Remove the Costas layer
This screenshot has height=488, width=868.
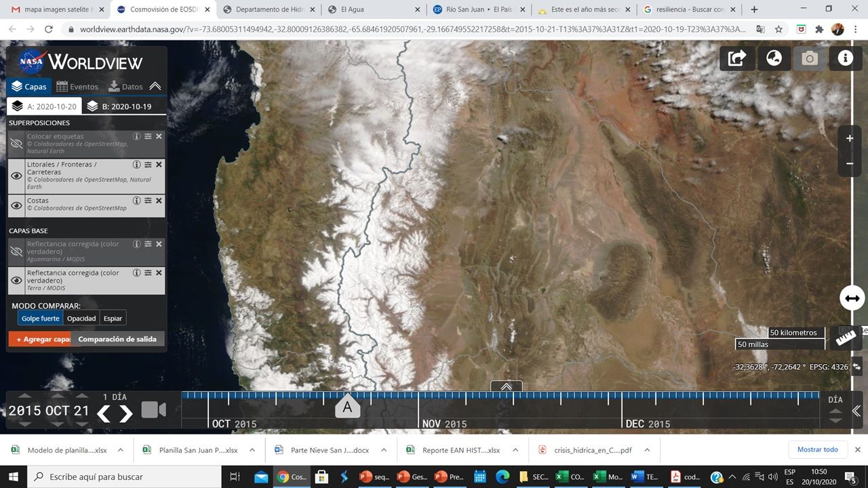[x=159, y=201]
